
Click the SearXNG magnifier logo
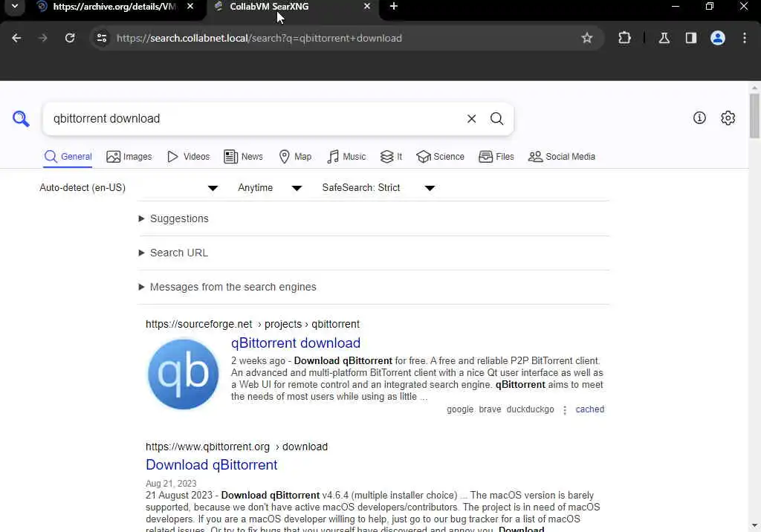click(x=21, y=118)
